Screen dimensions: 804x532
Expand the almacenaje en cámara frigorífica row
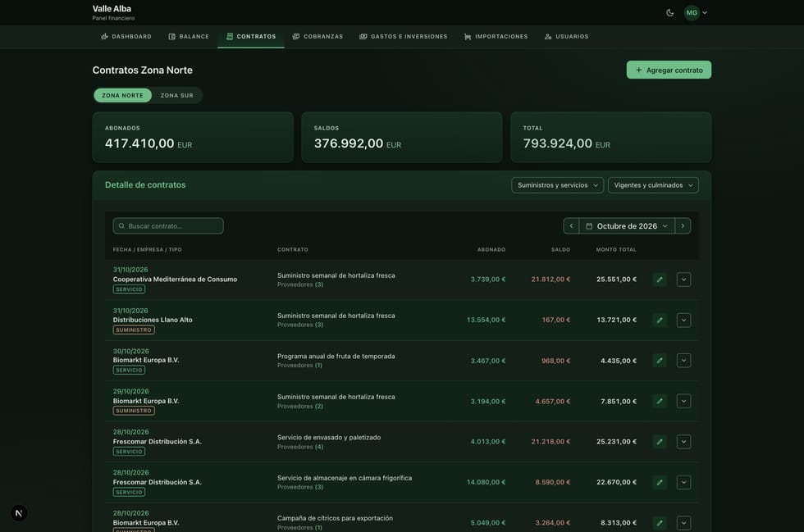683,482
